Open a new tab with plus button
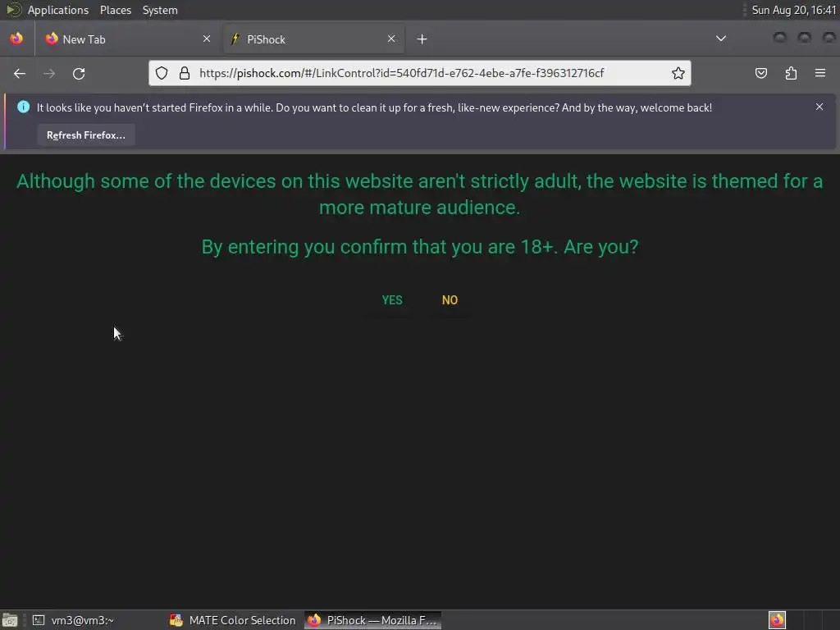840x630 pixels. click(422, 39)
